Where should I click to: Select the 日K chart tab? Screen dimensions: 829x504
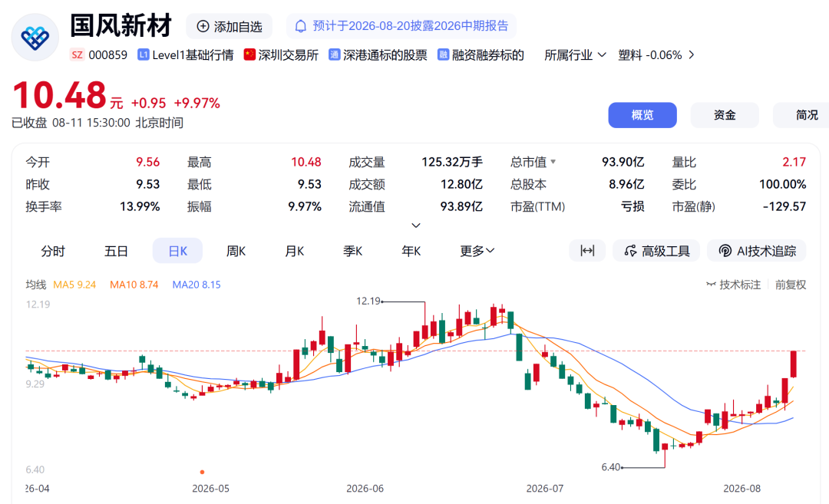pyautogui.click(x=177, y=251)
